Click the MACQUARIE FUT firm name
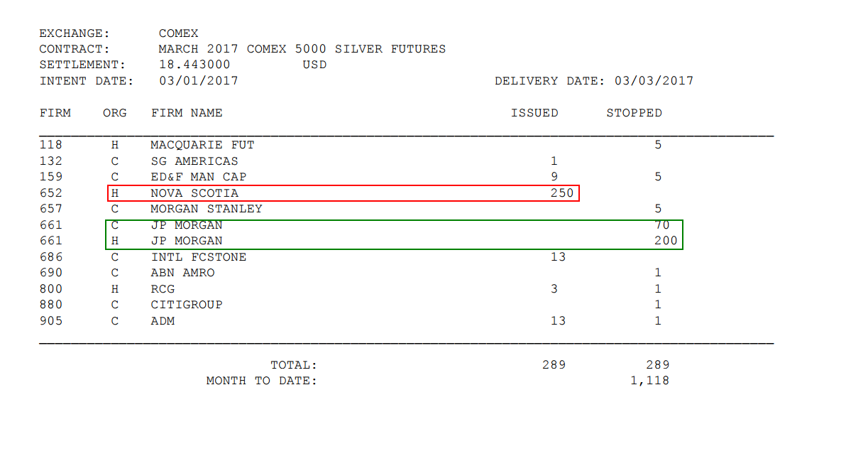 point(202,145)
